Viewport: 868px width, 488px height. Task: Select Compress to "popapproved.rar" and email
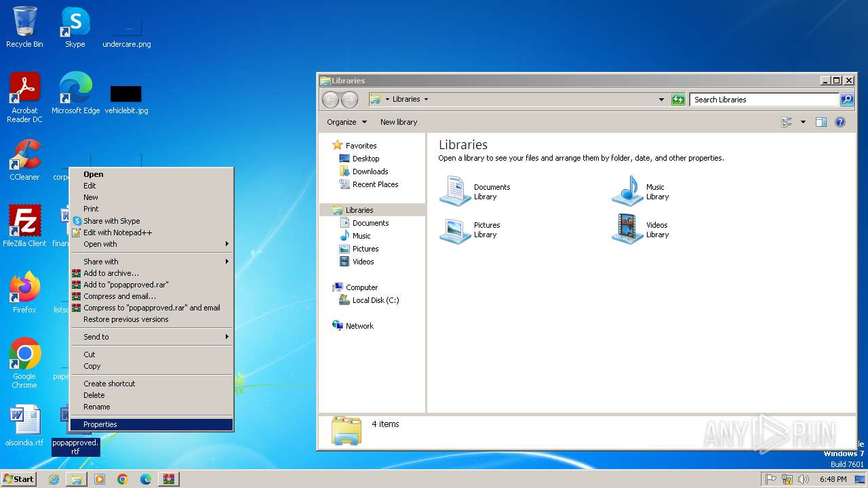[152, 308]
